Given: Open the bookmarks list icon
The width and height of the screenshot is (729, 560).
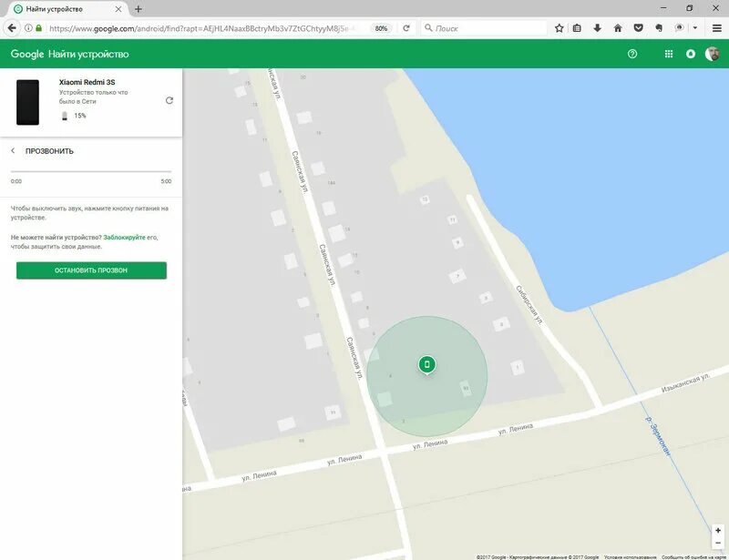Looking at the screenshot, I should coord(577,28).
